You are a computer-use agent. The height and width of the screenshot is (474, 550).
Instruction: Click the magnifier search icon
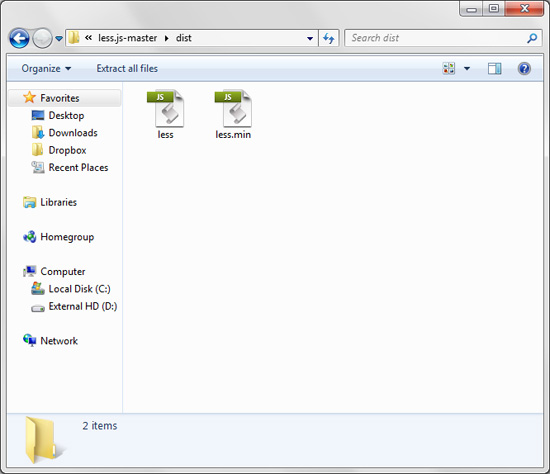point(532,38)
